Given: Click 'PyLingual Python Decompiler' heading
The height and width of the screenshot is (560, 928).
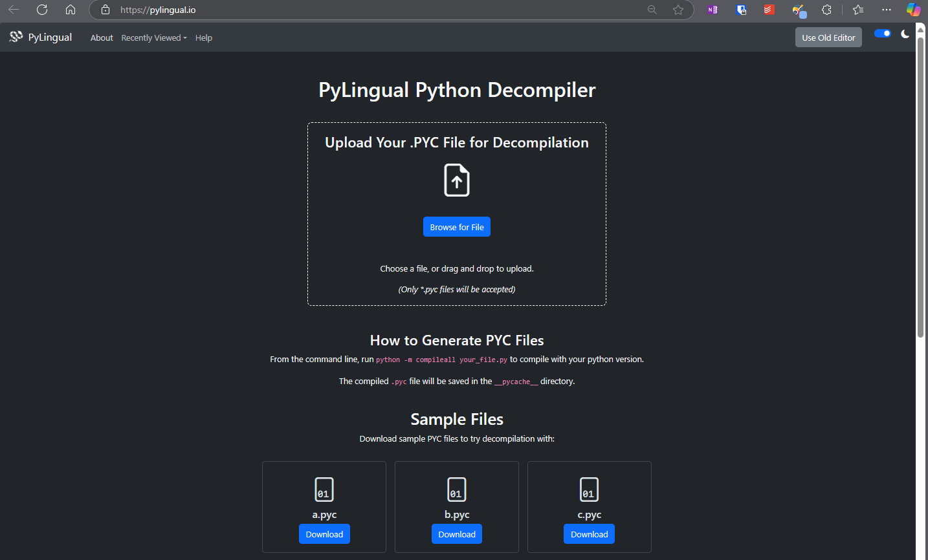Looking at the screenshot, I should pyautogui.click(x=457, y=90).
